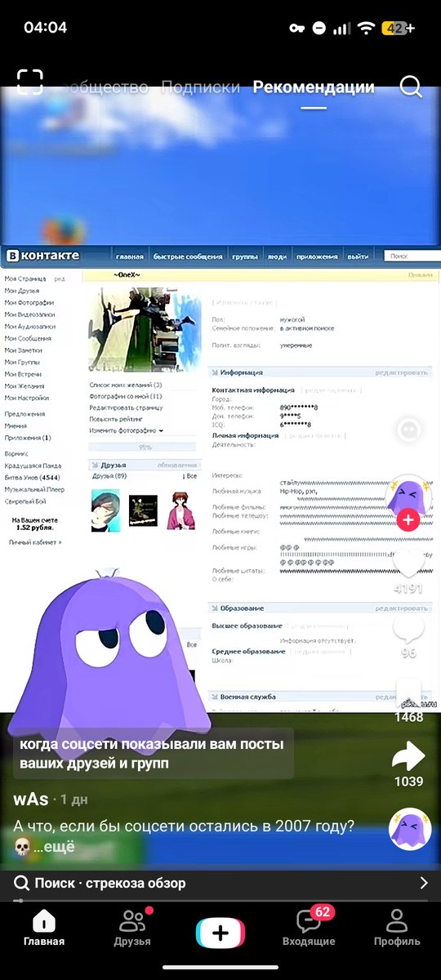Viewport: 441px width, 980px height.
Task: Click быстрые сообщения in VK header
Action: coord(188,256)
